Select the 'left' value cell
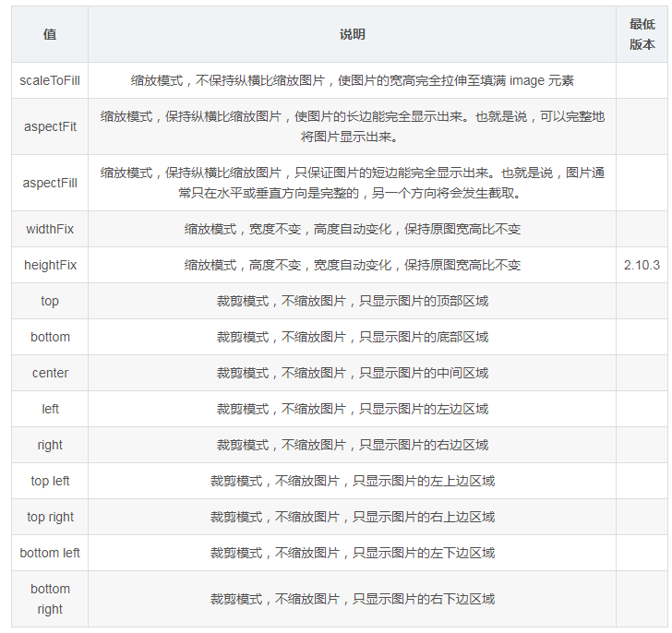The image size is (672, 633). pyautogui.click(x=50, y=409)
